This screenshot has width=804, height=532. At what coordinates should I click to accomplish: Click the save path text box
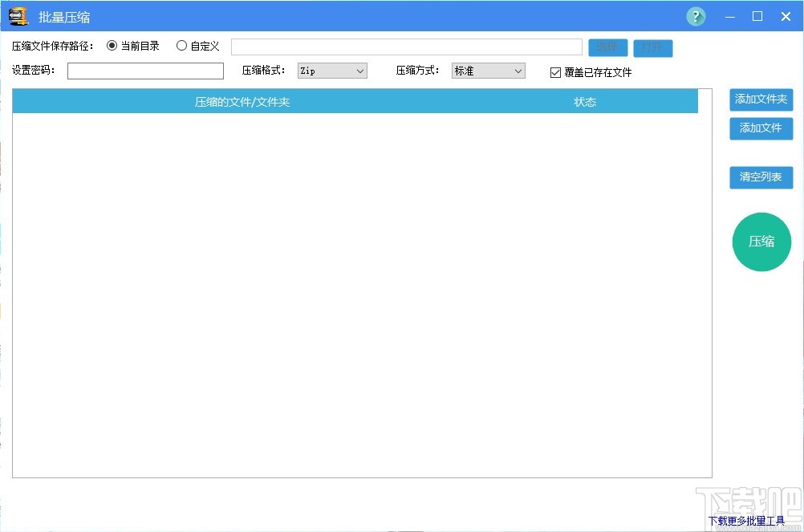(406, 46)
